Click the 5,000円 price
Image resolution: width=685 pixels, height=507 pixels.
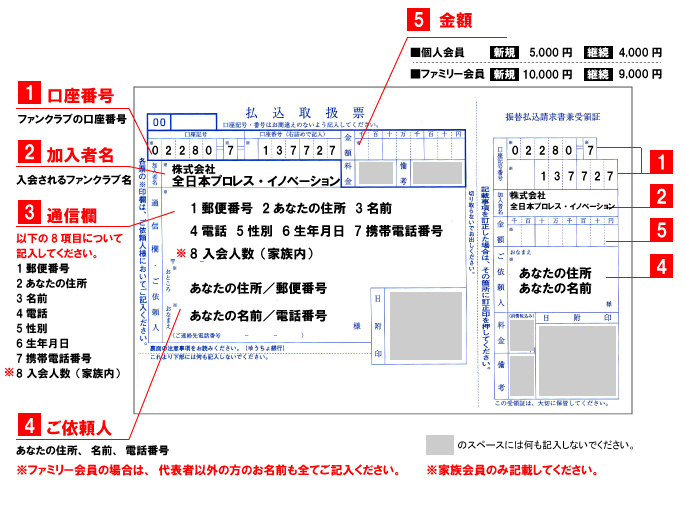pos(550,53)
